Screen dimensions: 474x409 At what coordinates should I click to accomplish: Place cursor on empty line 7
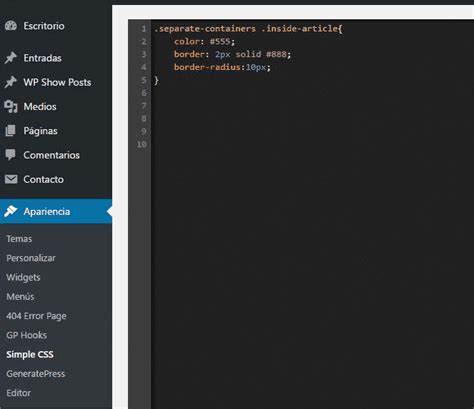tap(312, 106)
